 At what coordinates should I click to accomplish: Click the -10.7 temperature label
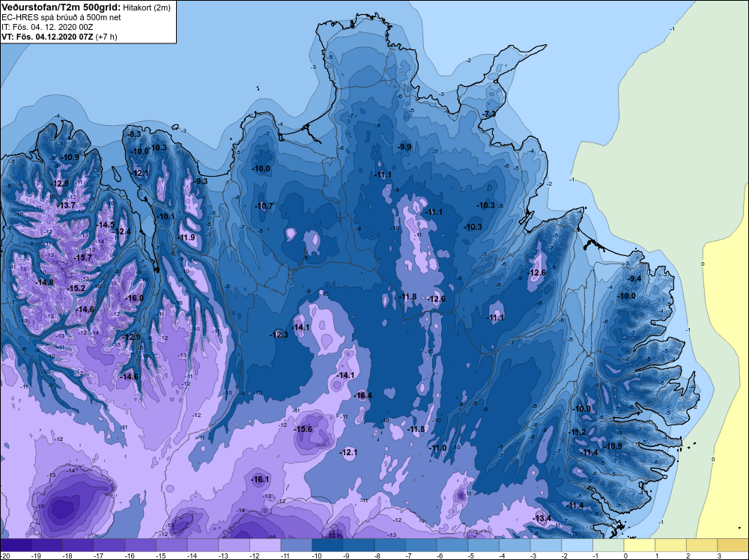[x=263, y=206]
